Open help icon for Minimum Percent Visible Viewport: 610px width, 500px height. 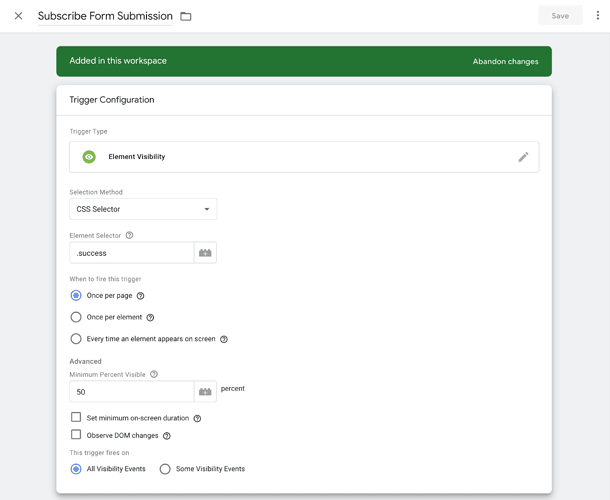[x=154, y=374]
